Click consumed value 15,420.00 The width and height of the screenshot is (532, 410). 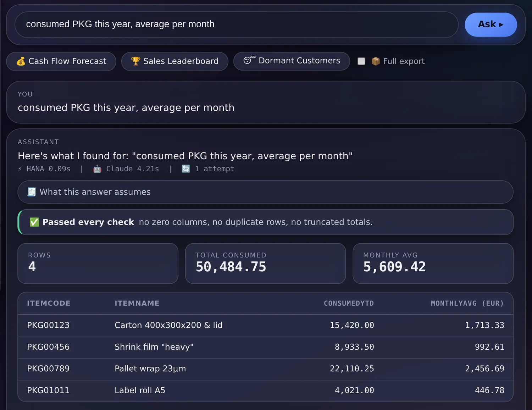352,325
